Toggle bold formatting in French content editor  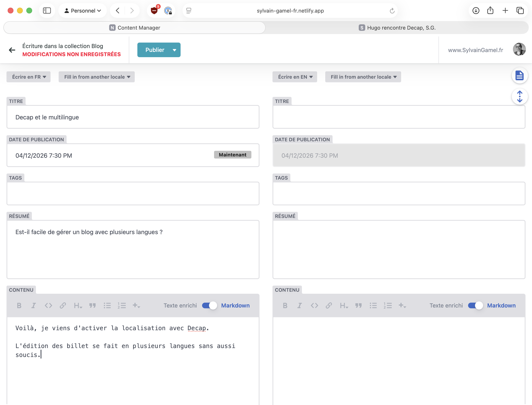(19, 305)
